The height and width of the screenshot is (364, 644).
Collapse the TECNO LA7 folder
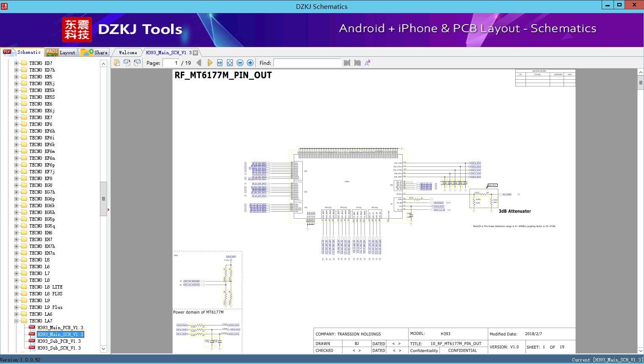[17, 321]
